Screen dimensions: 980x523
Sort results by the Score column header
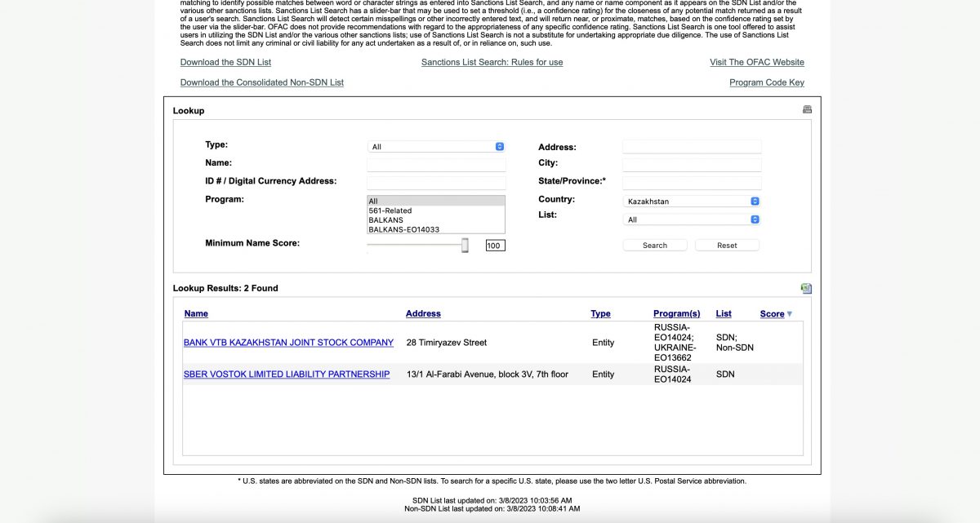point(772,314)
